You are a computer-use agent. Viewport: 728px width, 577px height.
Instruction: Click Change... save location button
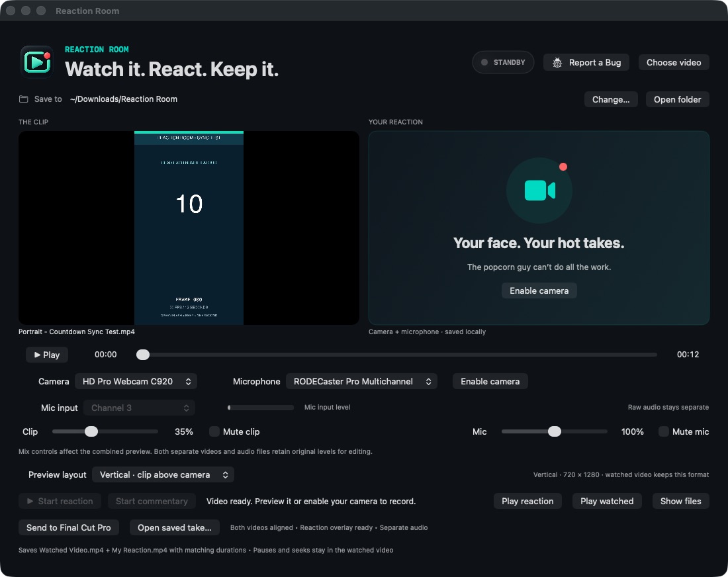coord(611,99)
